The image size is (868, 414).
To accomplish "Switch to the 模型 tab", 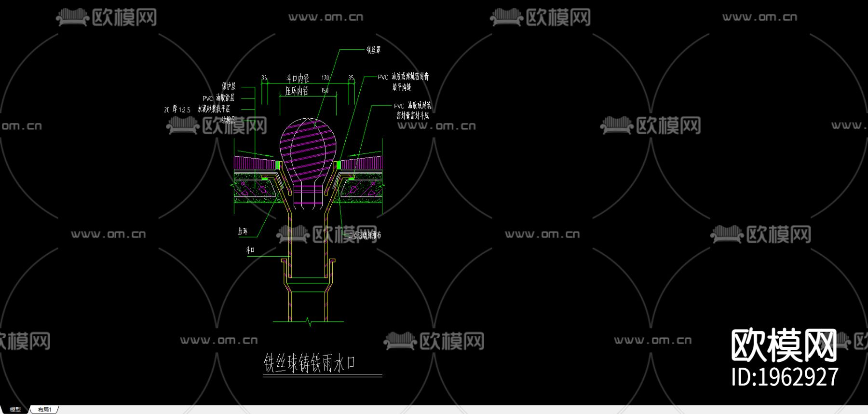I will click(15, 410).
